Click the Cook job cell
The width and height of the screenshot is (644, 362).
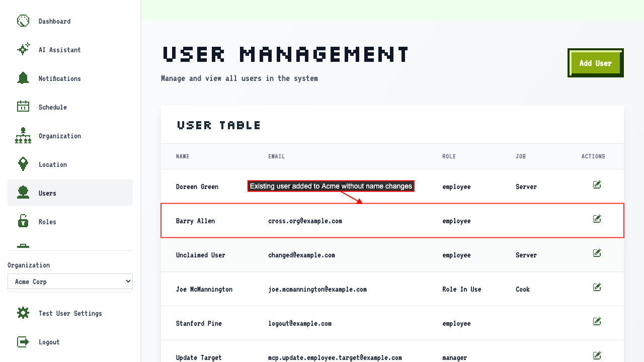tap(523, 289)
